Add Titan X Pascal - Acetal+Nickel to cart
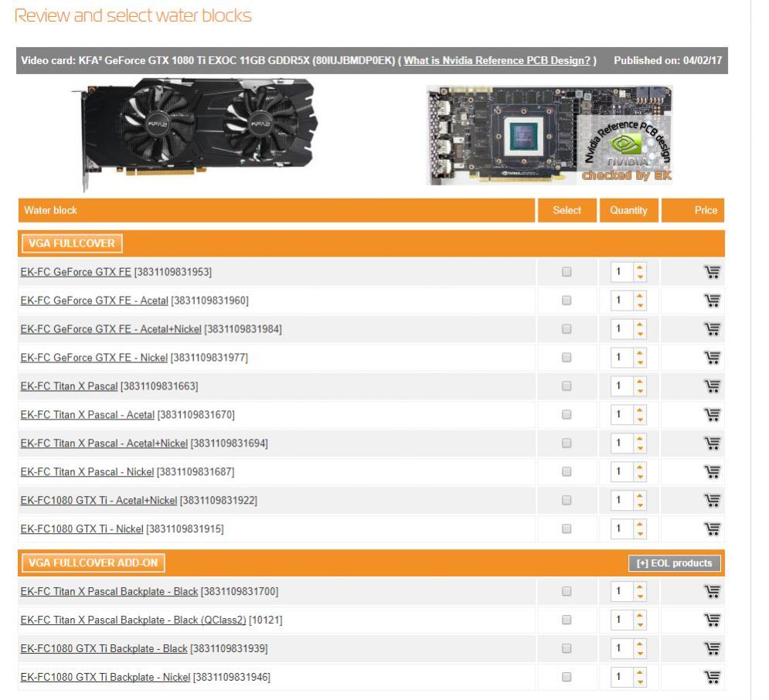Viewport: 769px width, 700px height. click(712, 443)
